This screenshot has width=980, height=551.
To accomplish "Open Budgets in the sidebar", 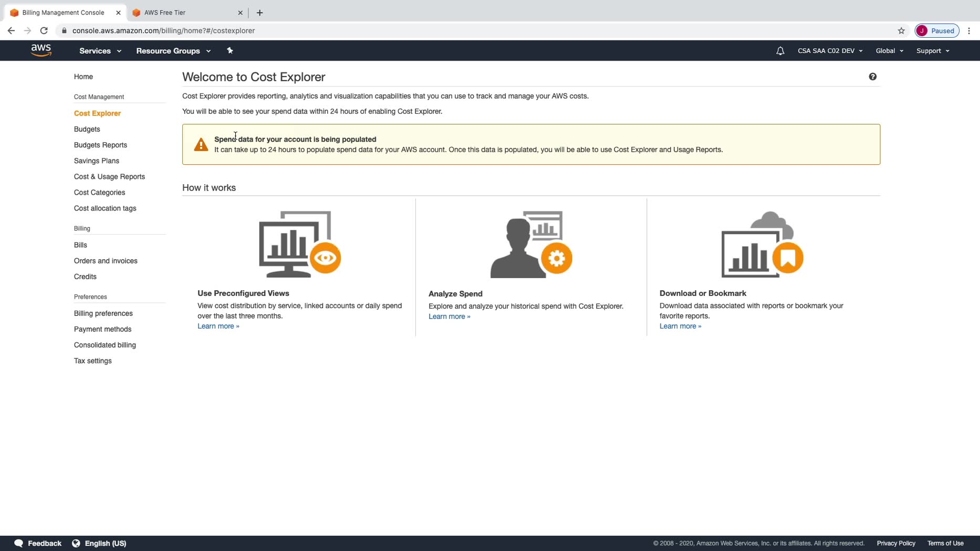I will click(x=87, y=129).
